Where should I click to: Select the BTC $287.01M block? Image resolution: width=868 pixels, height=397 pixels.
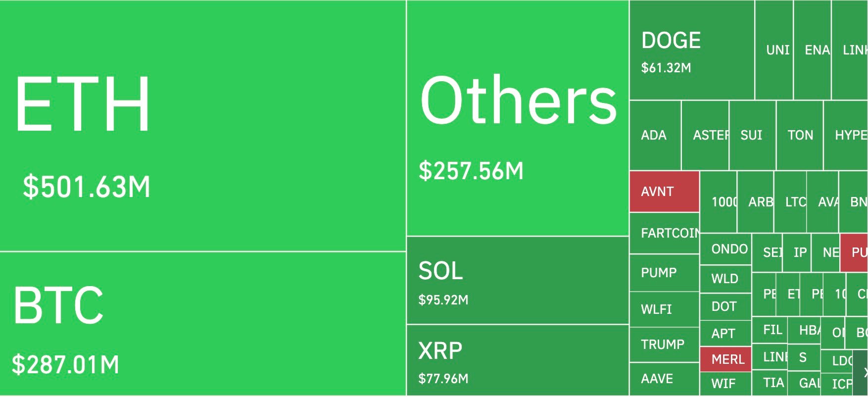coord(203,324)
